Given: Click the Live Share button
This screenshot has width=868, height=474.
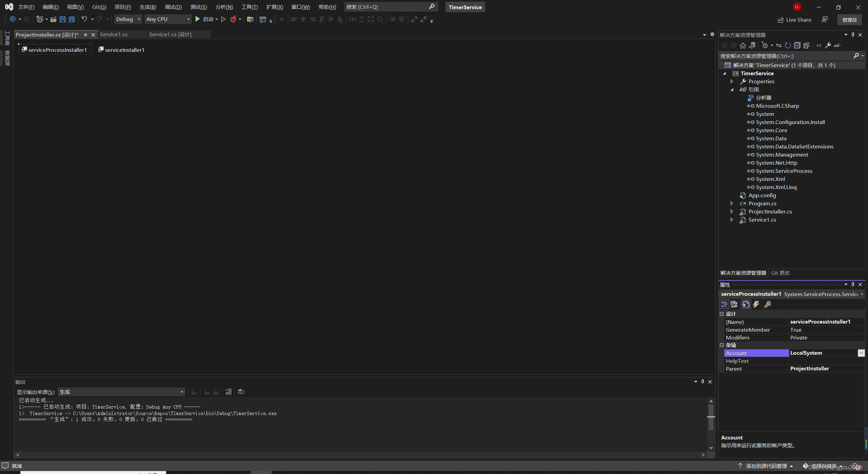Looking at the screenshot, I should pyautogui.click(x=794, y=20).
